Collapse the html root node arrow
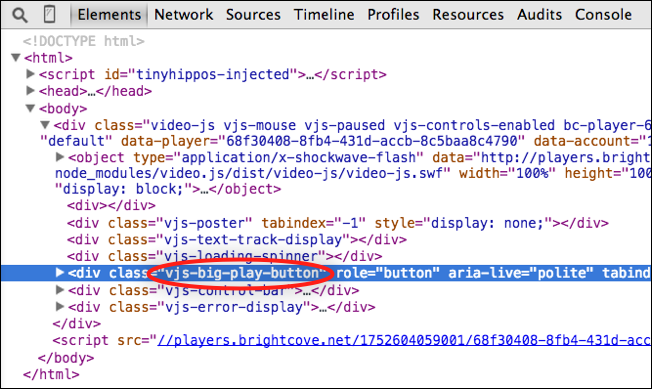 [x=16, y=57]
